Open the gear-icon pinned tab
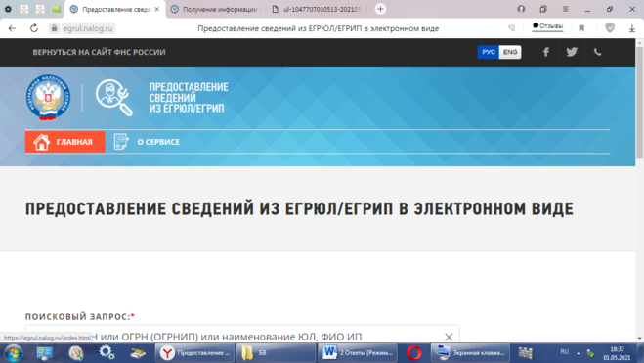The image size is (644, 363). pos(8,9)
